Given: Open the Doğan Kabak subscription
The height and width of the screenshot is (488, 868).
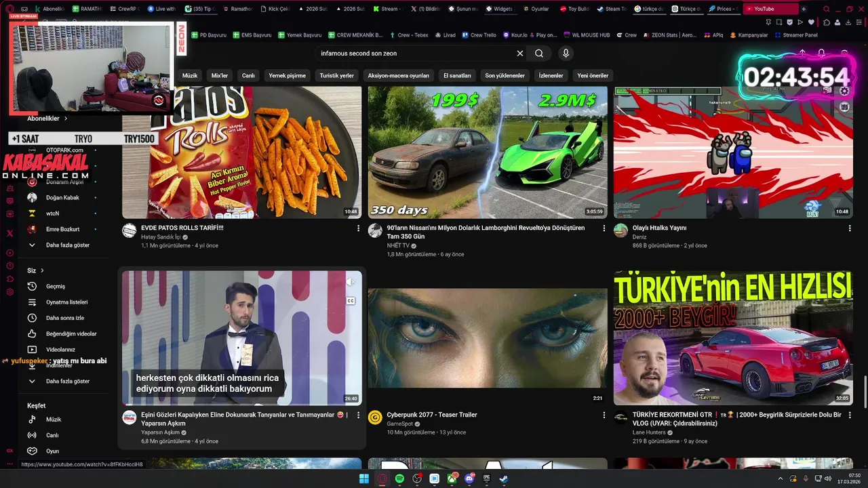Looking at the screenshot, I should (x=62, y=197).
